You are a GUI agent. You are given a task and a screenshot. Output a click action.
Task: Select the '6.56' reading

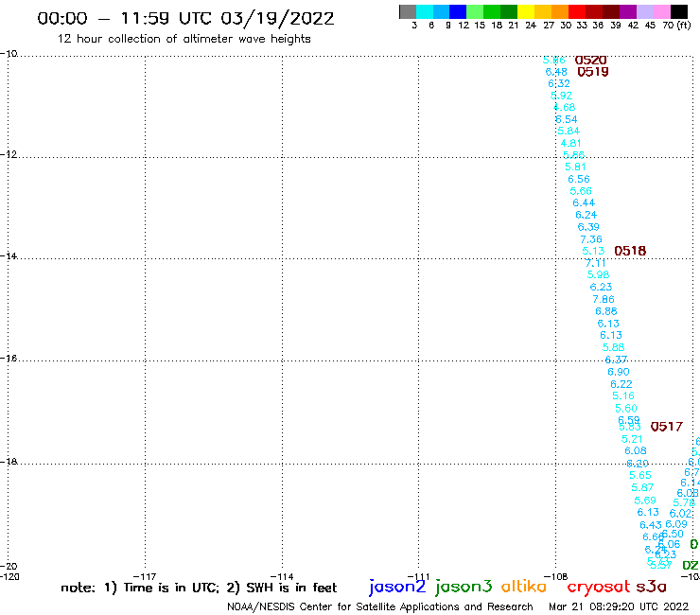(x=579, y=179)
